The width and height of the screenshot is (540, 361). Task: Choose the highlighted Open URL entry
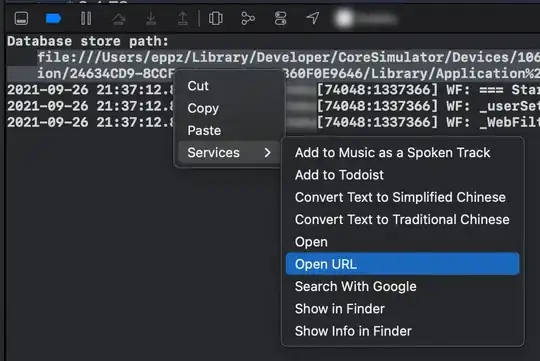pos(403,264)
